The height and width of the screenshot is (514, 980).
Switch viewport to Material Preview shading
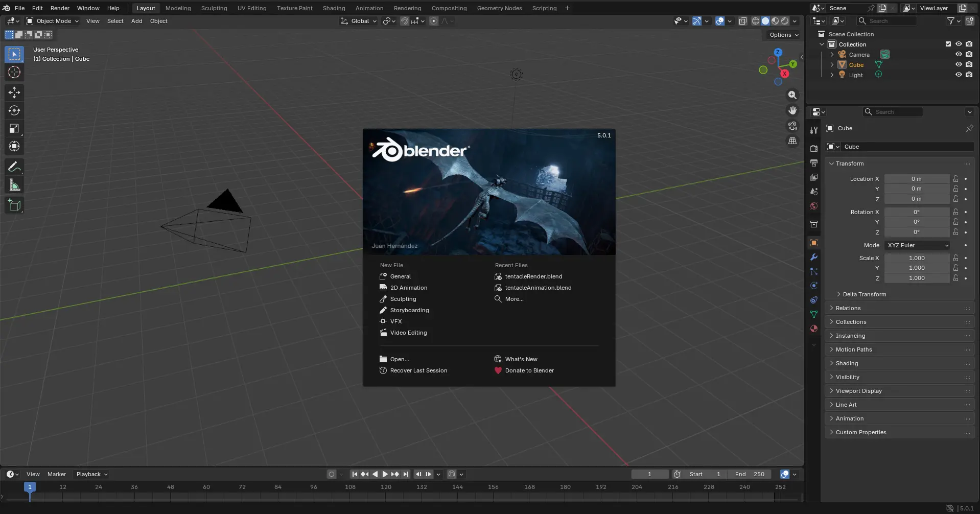pos(775,21)
